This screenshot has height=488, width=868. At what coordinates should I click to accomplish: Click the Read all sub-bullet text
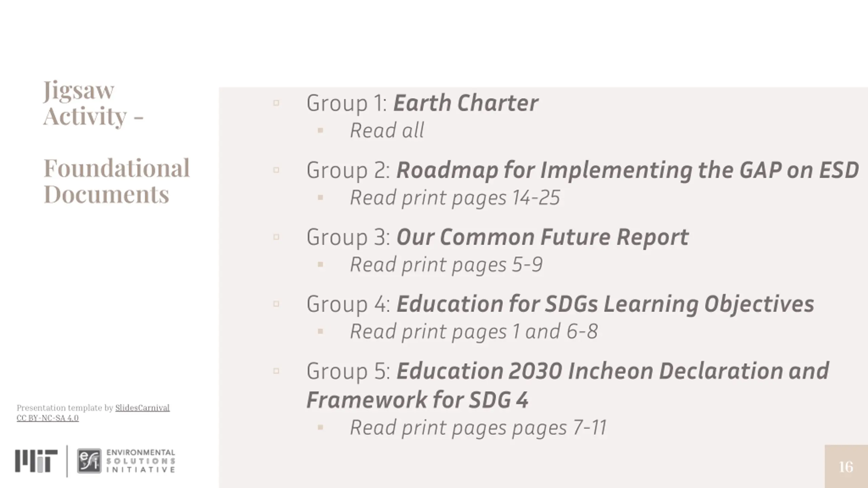tap(387, 130)
